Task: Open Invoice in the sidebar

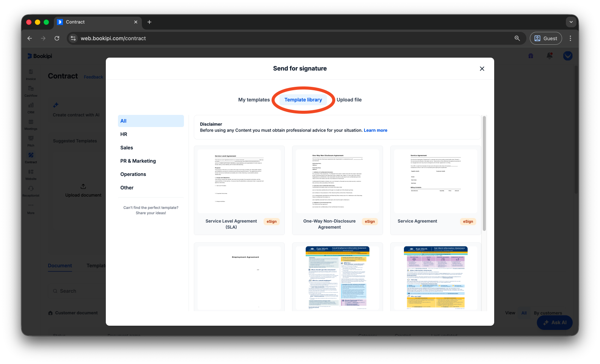Action: click(31, 75)
